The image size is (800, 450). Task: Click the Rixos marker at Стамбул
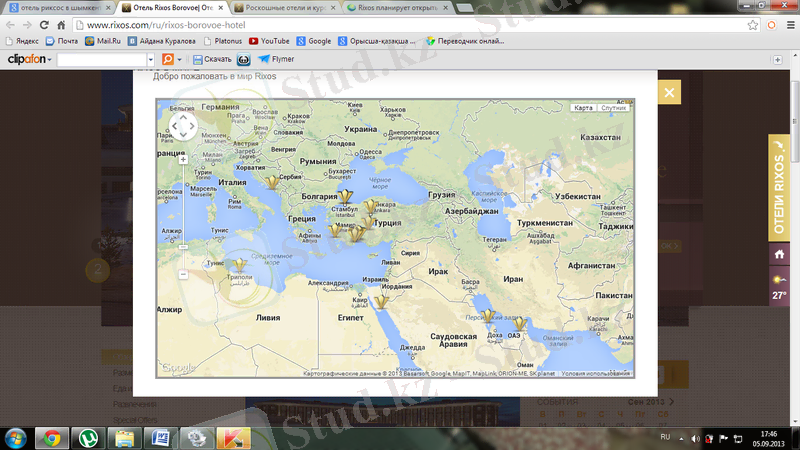coord(345,196)
